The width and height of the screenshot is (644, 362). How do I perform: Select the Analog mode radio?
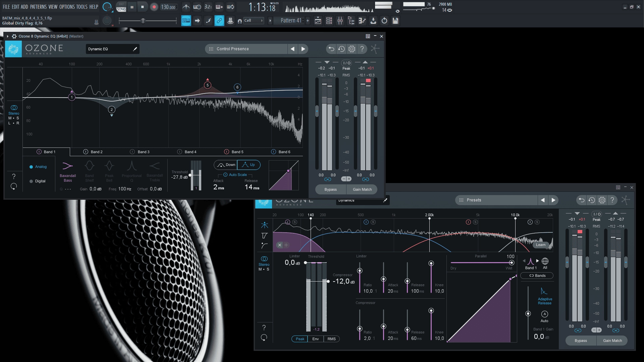coord(38,167)
